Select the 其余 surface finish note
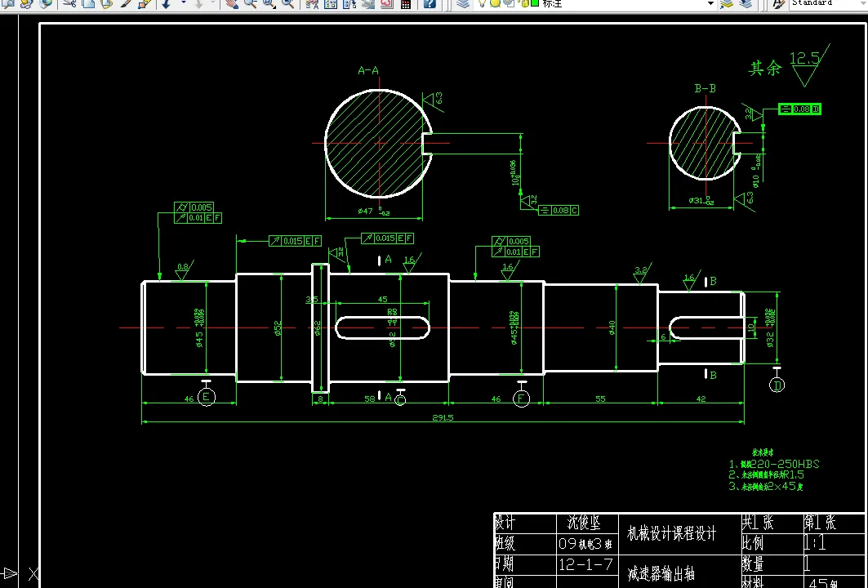 (765, 68)
